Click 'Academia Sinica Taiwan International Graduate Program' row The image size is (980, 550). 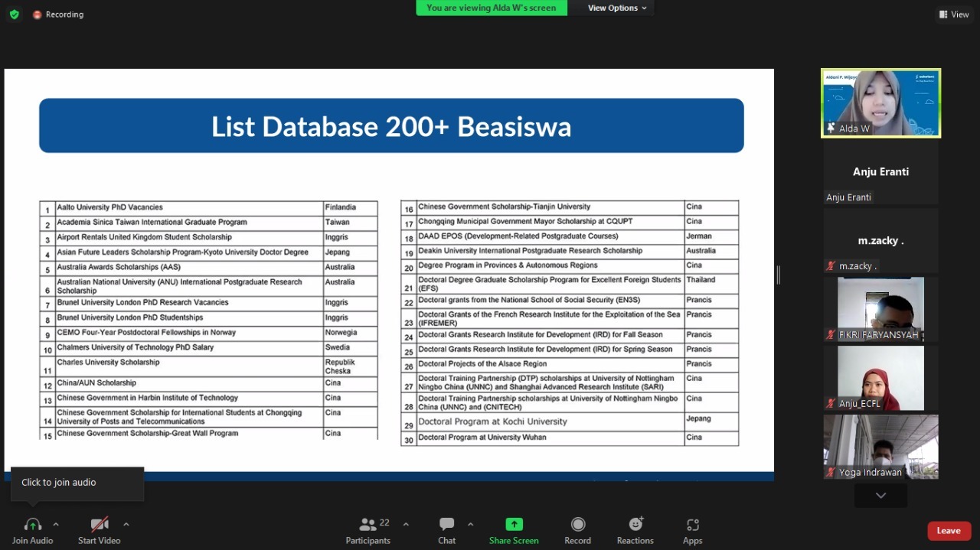(x=208, y=223)
